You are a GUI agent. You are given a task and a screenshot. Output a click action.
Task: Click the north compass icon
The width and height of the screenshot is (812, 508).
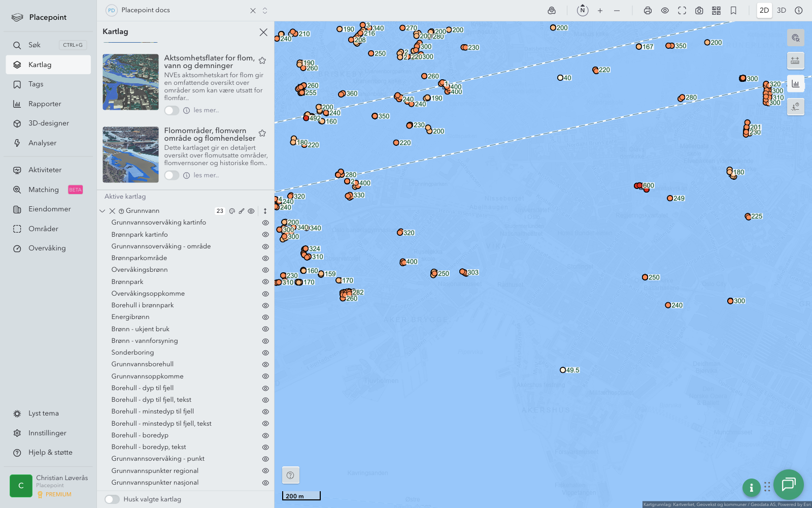[x=583, y=10]
